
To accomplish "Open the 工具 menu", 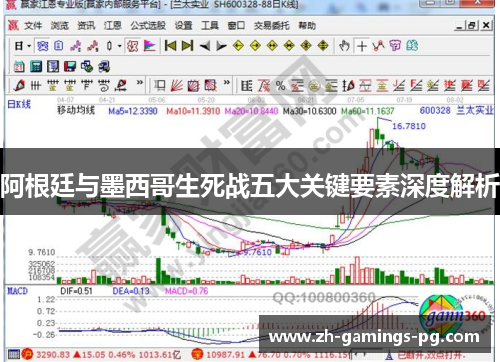I will click(210, 26).
